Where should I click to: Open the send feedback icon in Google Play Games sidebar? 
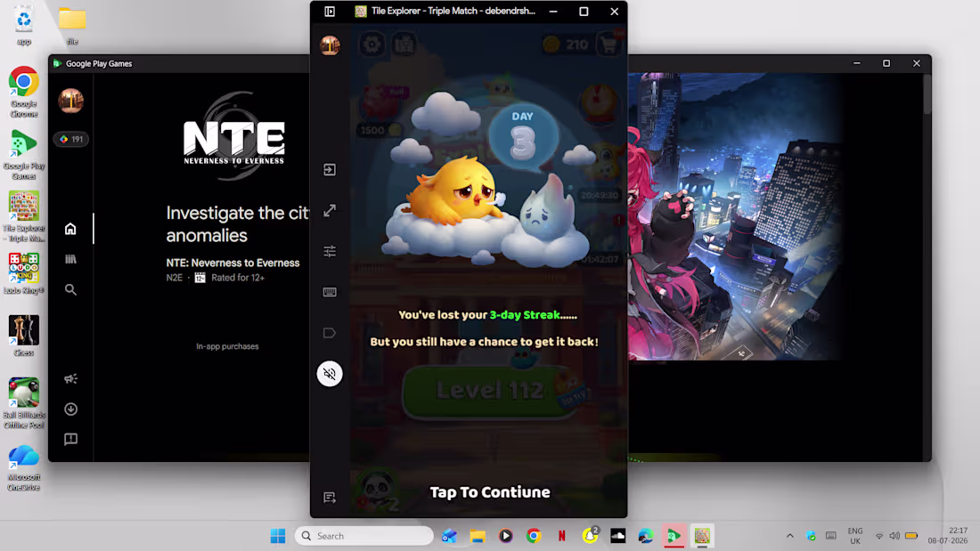tap(70, 439)
